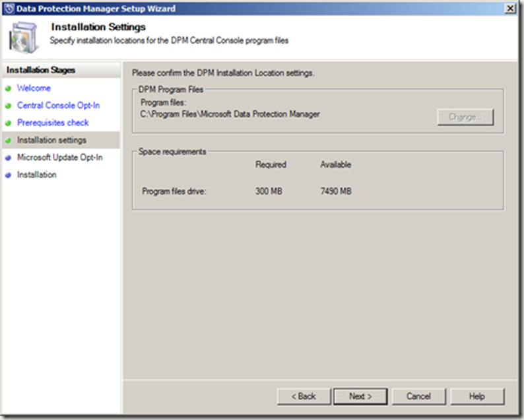Click the green bullet beside Welcome
The height and width of the screenshot is (420, 524).
[9, 88]
